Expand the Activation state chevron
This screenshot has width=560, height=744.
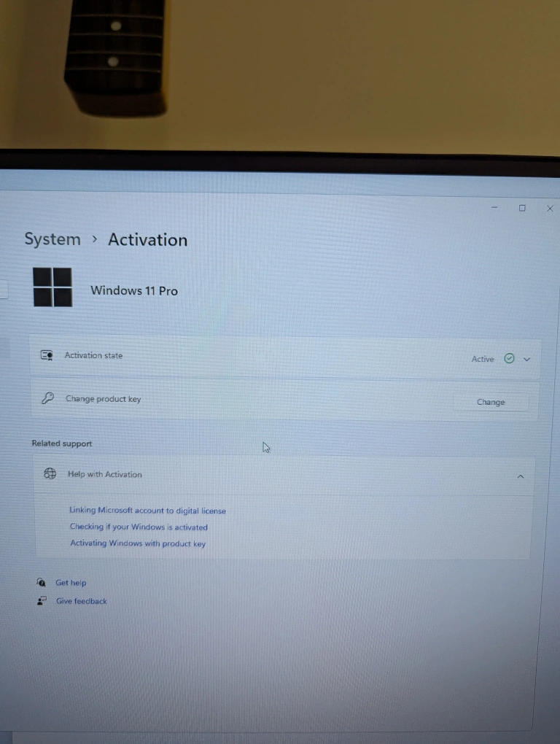pos(527,359)
